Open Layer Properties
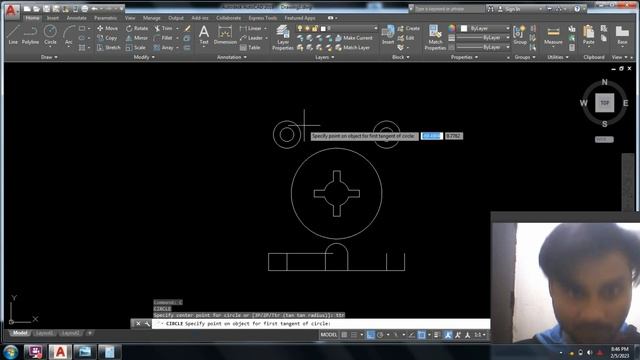Screen dimensions: 640x360 [x=282, y=38]
